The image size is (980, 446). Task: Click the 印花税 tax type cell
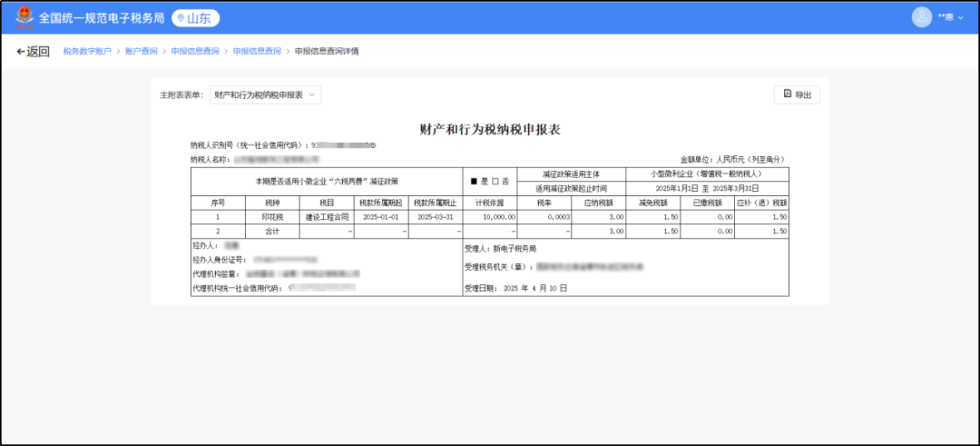273,217
